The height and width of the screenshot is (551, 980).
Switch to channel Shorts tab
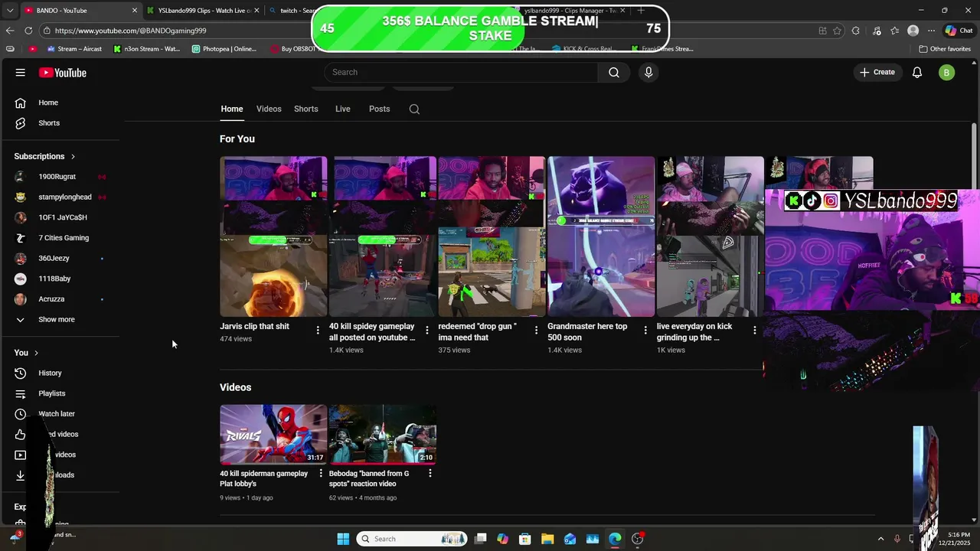coord(306,109)
